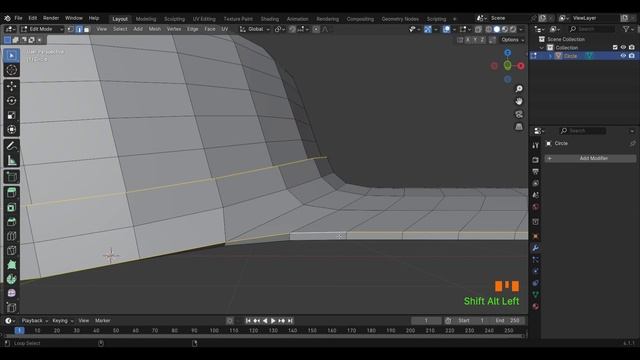Open the Render menu

coord(51,18)
